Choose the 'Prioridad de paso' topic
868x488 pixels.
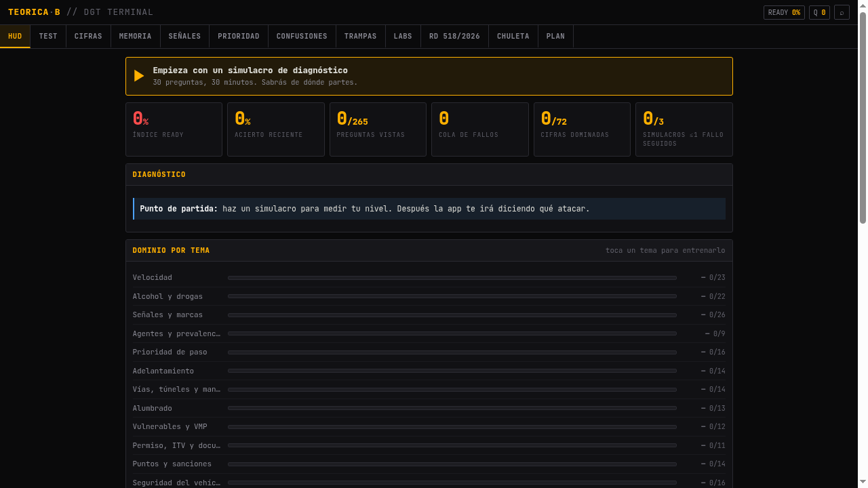(x=429, y=352)
